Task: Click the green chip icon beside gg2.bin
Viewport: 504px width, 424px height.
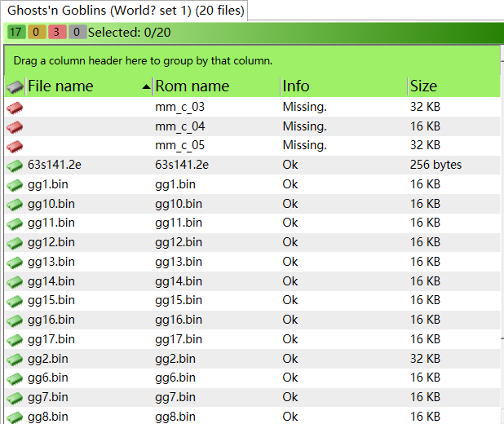Action: coord(15,360)
